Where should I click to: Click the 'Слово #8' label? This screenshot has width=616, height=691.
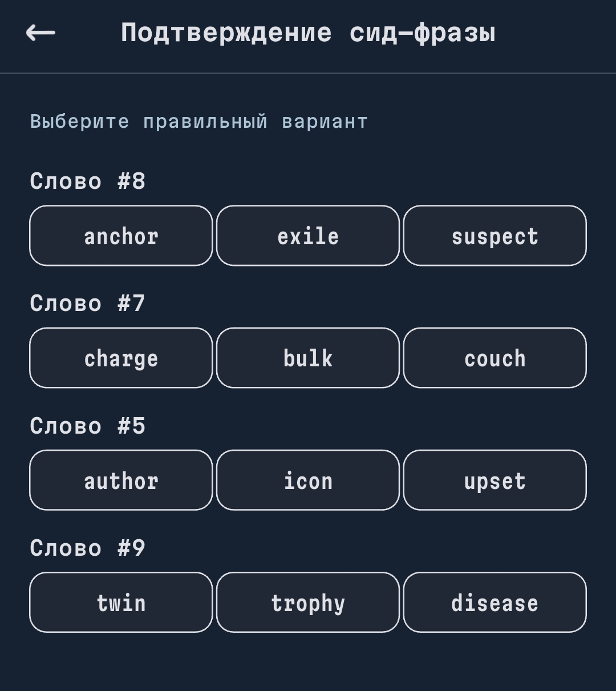88,181
